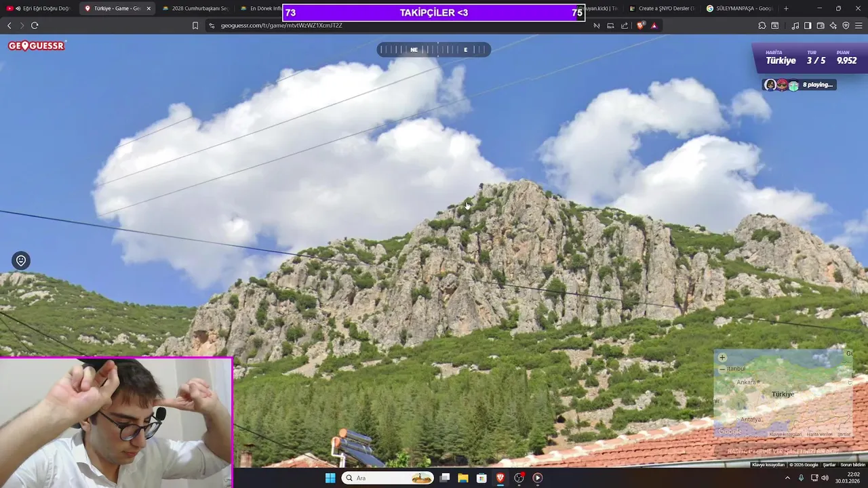Open volume control tray icon

825,478
